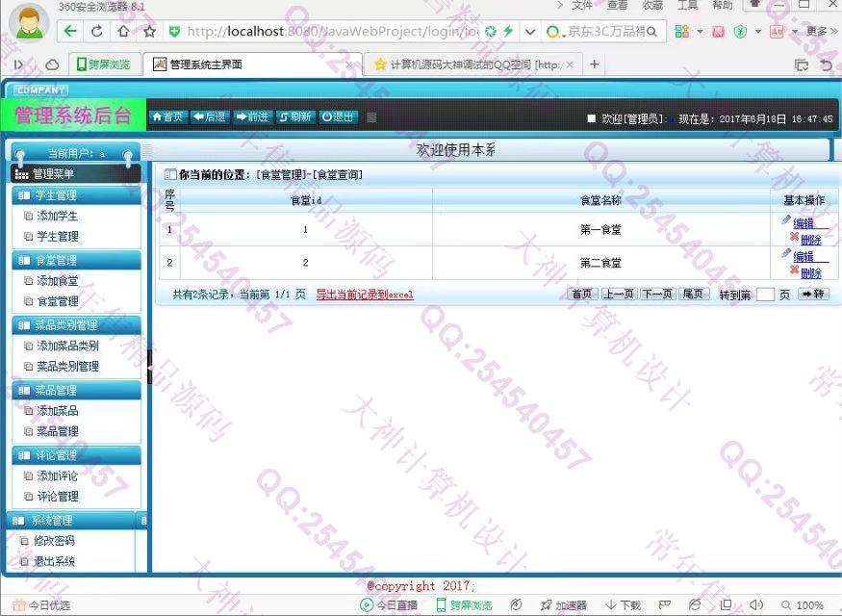The height and width of the screenshot is (616, 842).
Task: Click the search magnifier icon
Action: pyautogui.click(x=651, y=32)
